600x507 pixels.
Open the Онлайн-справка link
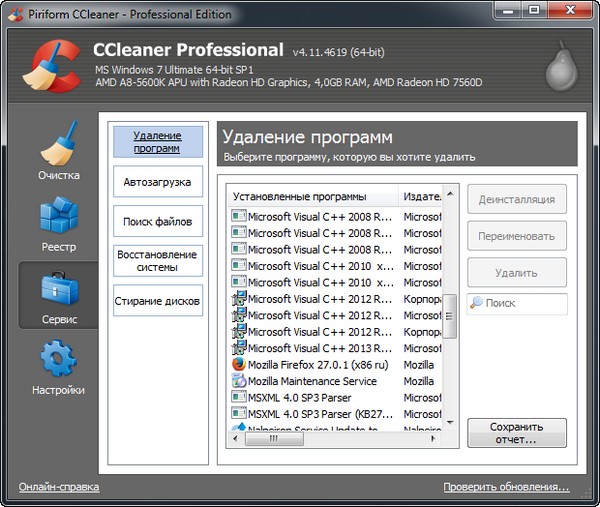[59, 487]
